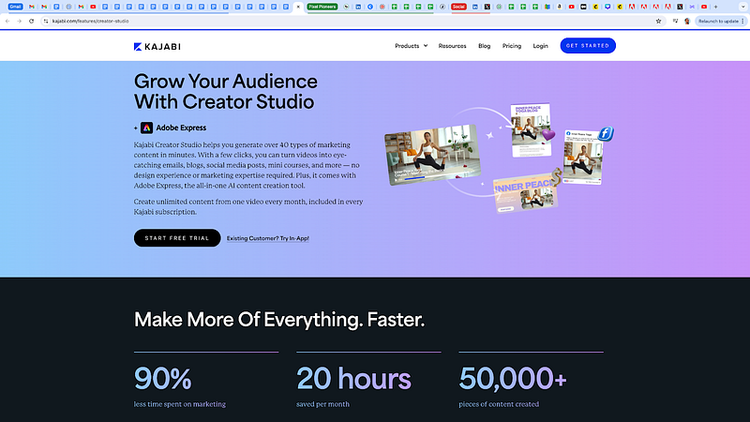Click the Login link
This screenshot has width=750, height=422.
click(x=540, y=46)
